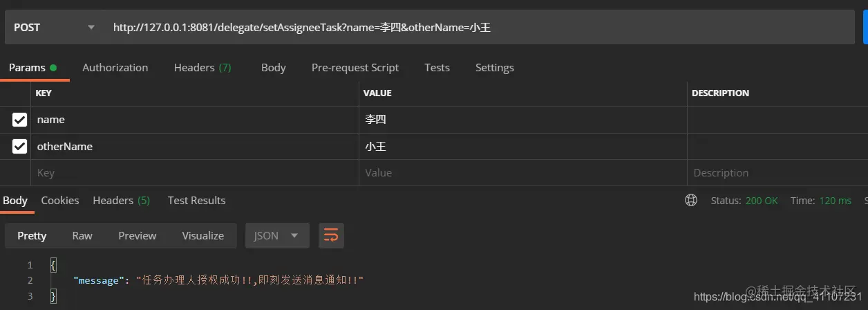
Task: Open the JSON format dropdown
Action: 277,236
